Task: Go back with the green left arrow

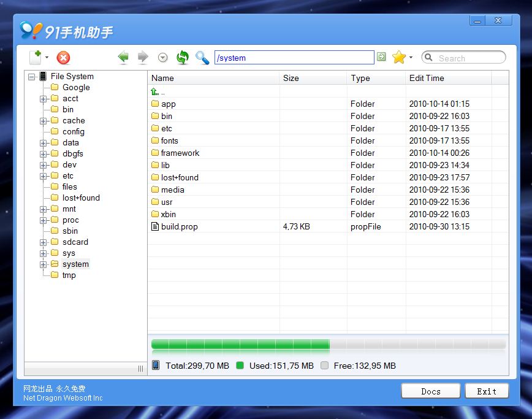Action: coord(123,58)
